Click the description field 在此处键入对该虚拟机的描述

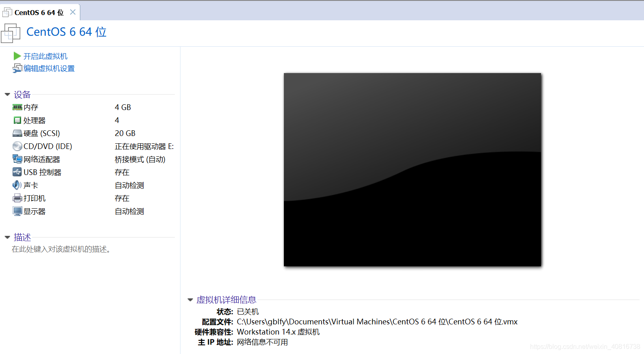tap(61, 249)
